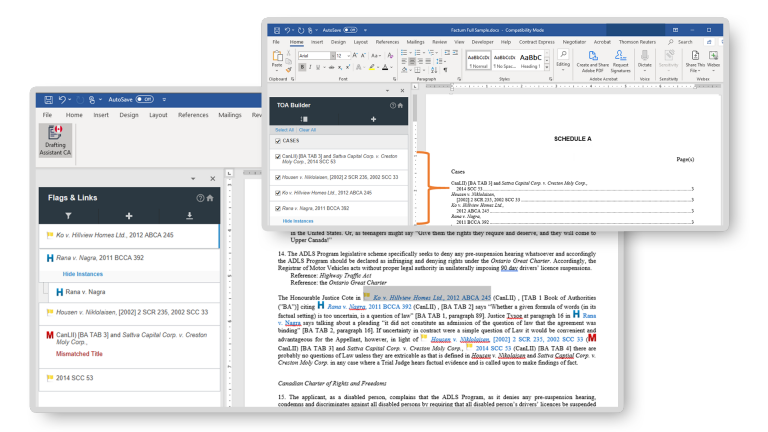Follow the 2014 SCC 53 hyperlink in document
This screenshot has width=768, height=432.
click(x=493, y=348)
